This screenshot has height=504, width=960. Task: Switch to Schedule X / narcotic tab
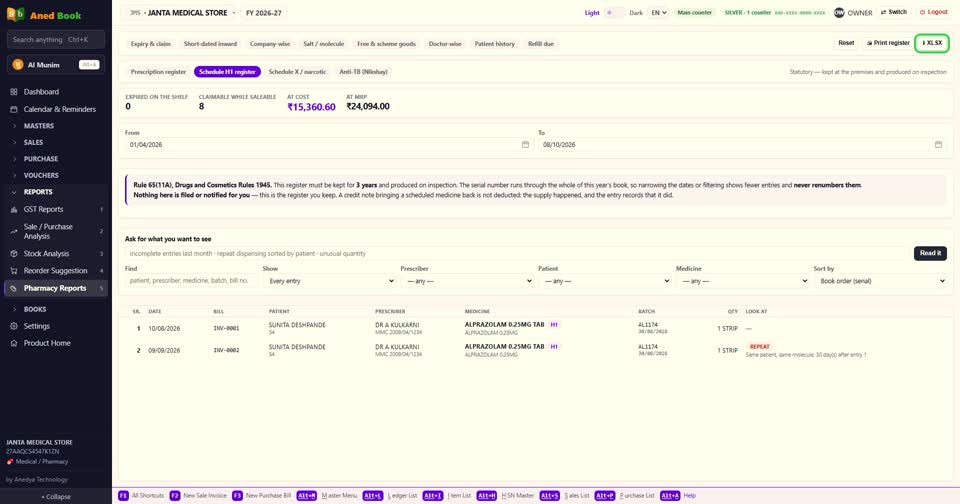point(298,72)
